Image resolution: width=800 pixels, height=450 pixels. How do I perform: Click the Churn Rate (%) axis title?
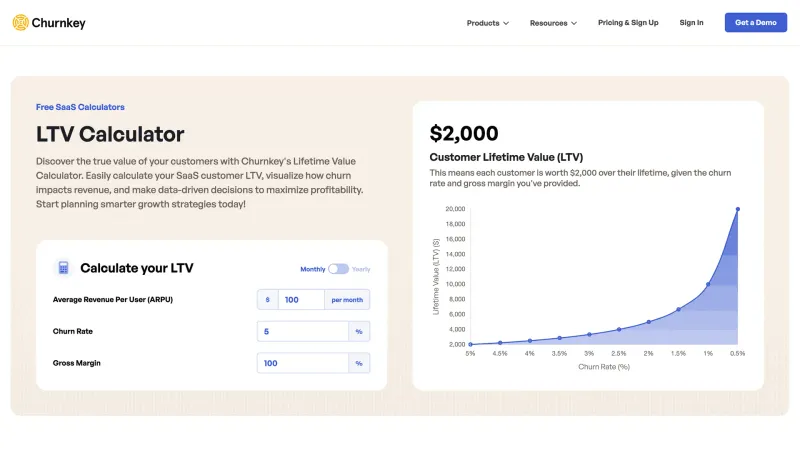[604, 367]
